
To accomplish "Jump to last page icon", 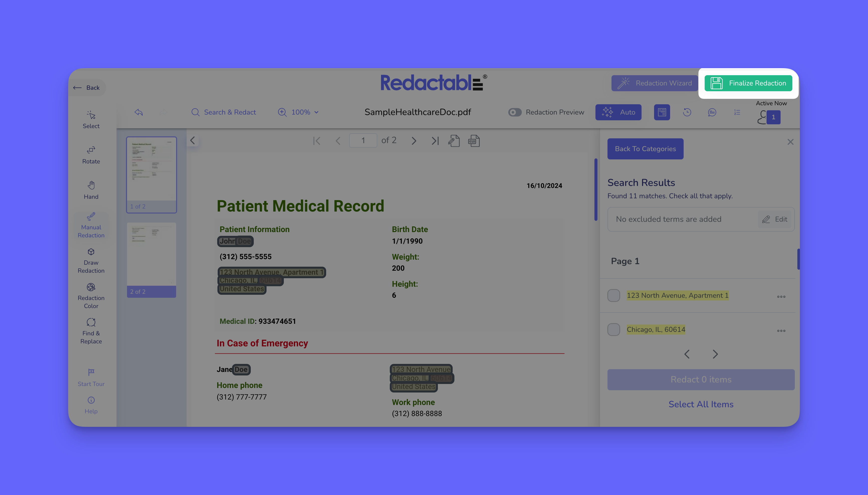I will pos(435,141).
